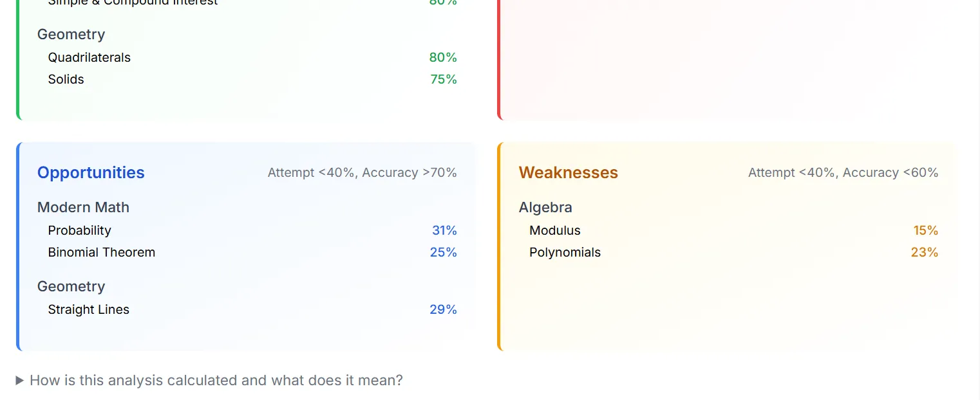Click the Solids topic

(x=66, y=79)
